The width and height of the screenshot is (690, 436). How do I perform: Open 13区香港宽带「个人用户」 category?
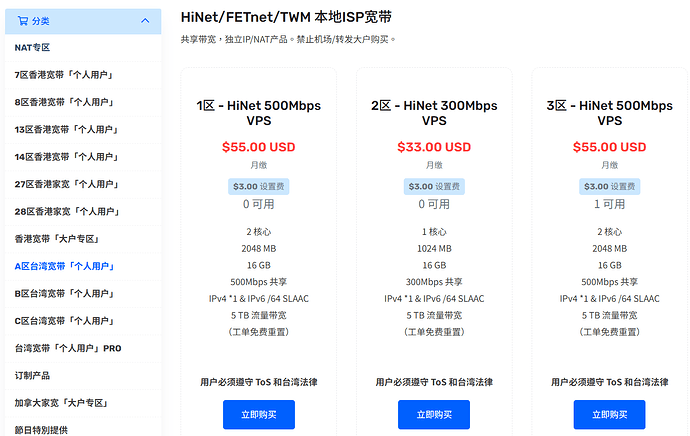click(83, 129)
